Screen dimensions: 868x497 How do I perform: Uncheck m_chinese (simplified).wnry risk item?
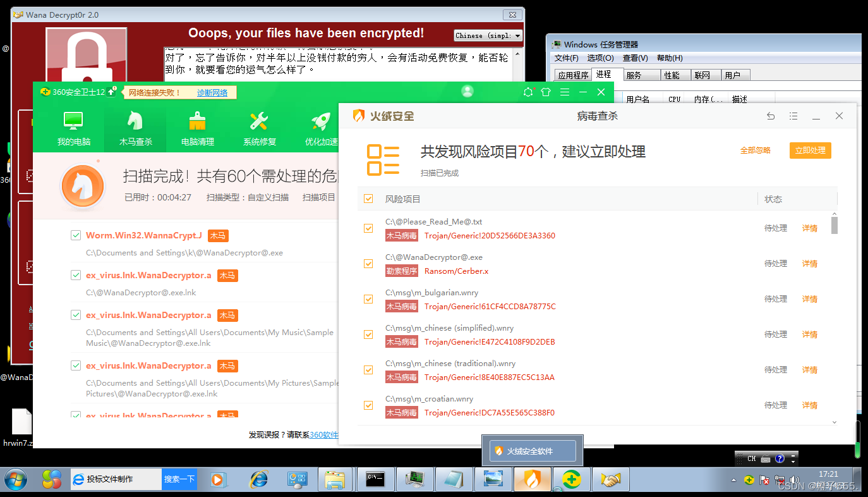368,334
